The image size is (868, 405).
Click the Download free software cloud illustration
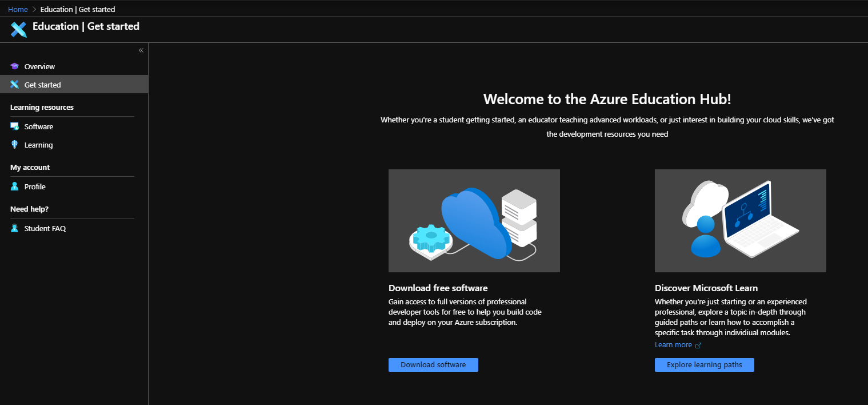coord(474,221)
